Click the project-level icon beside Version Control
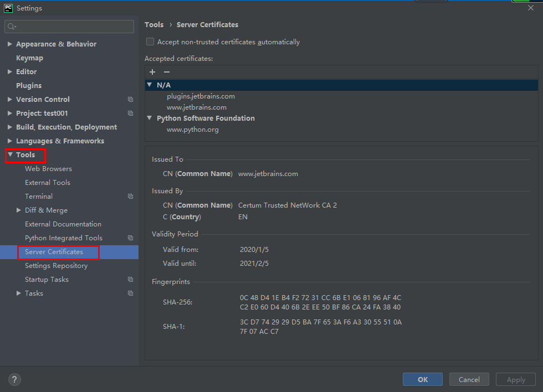 pos(131,100)
